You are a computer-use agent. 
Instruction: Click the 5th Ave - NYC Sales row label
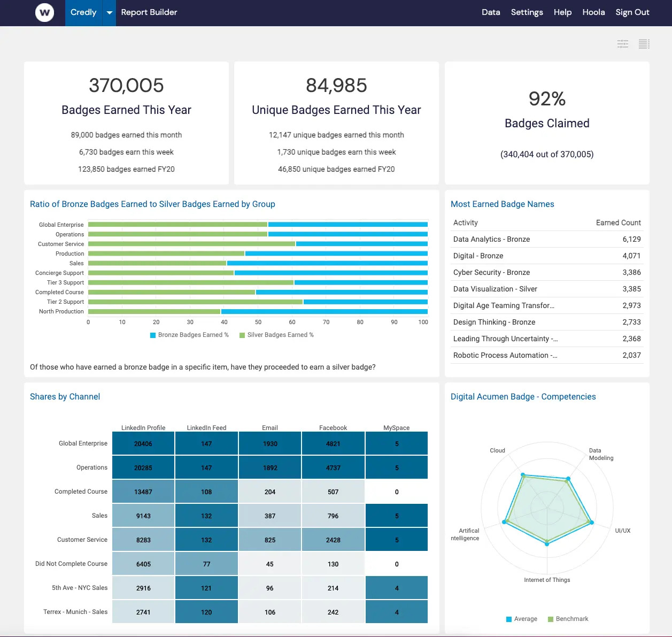tap(80, 588)
